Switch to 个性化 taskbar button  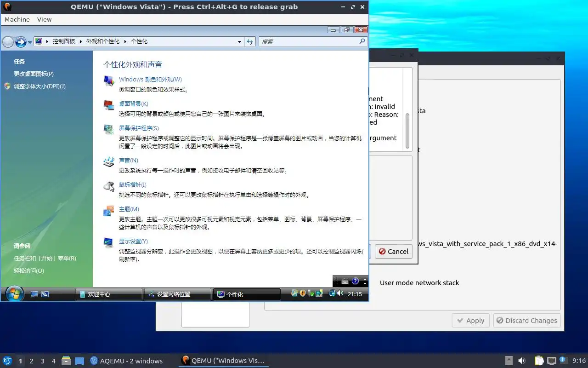247,294
